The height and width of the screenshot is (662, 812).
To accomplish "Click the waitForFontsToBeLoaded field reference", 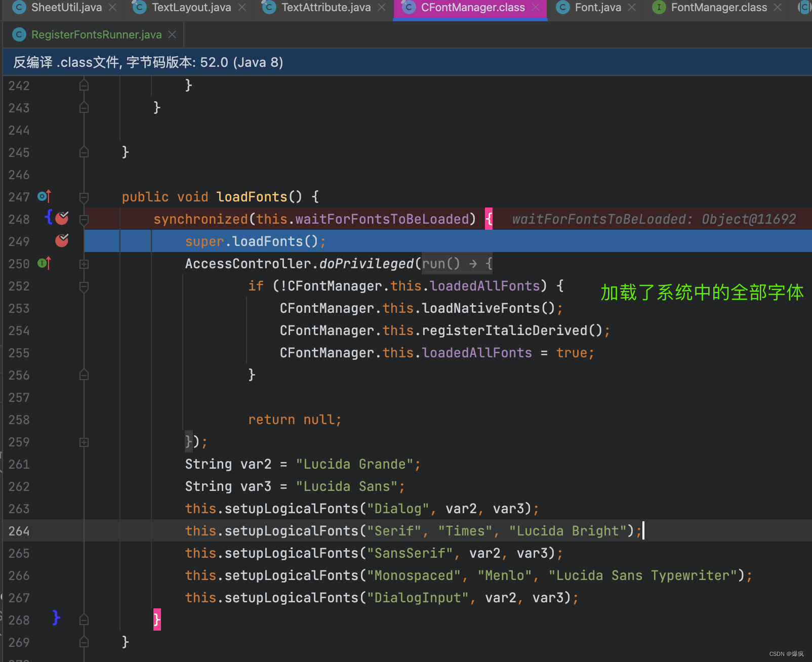I will coord(382,219).
